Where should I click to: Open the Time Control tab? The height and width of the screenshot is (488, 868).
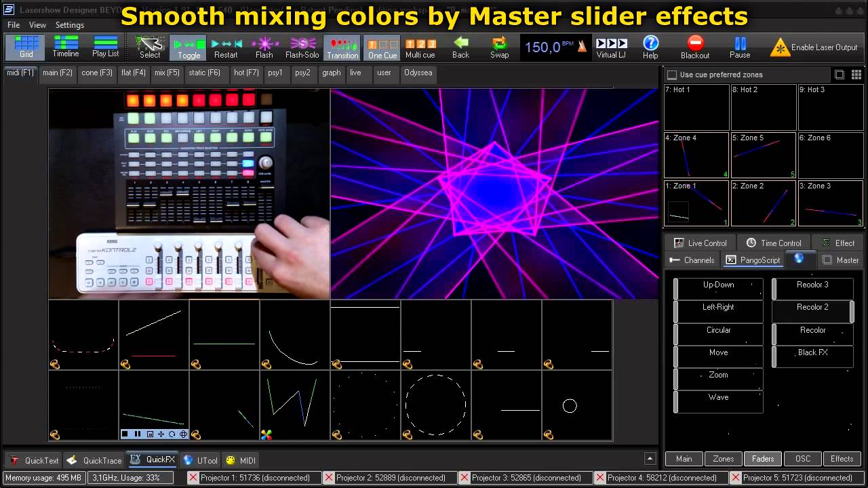774,243
